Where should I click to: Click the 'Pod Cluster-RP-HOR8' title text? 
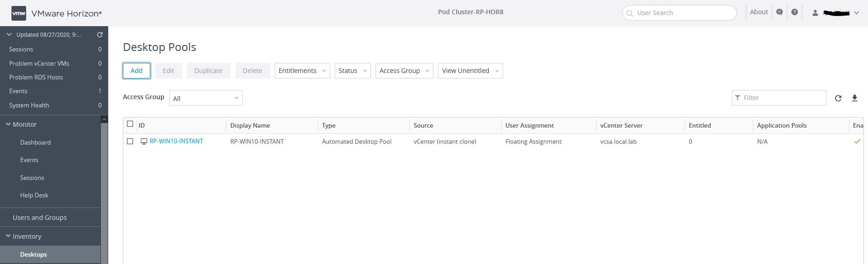470,12
